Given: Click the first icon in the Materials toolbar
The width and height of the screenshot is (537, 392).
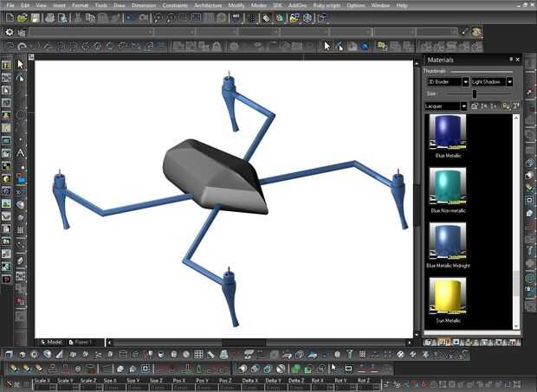Looking at the screenshot, I should point(475,106).
